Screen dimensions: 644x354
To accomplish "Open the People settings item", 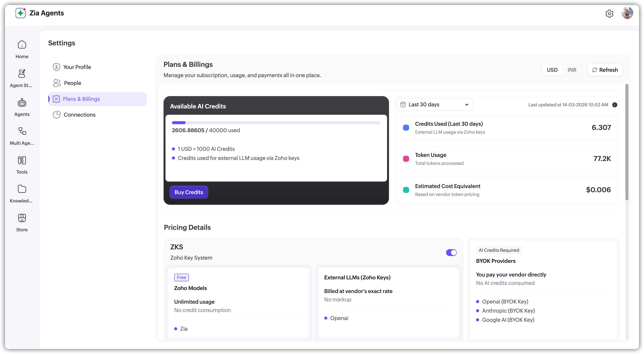I will click(72, 83).
